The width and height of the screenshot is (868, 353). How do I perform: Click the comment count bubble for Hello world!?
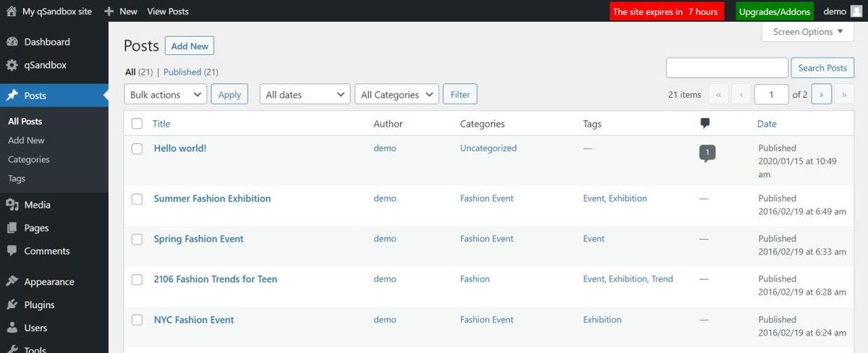(x=707, y=153)
